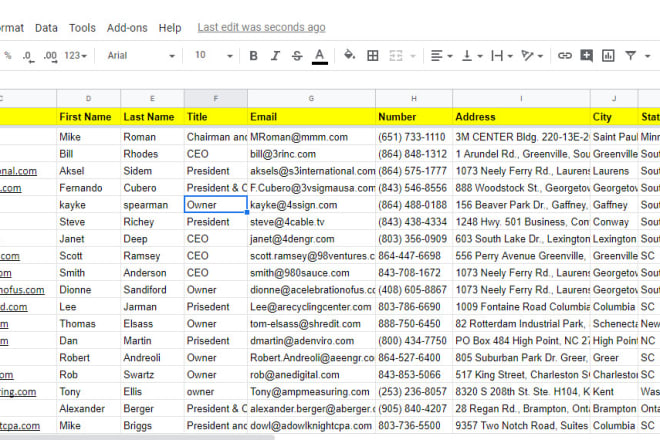Click the increase decimal places icon
This screenshot has width=660, height=440.
[51, 56]
